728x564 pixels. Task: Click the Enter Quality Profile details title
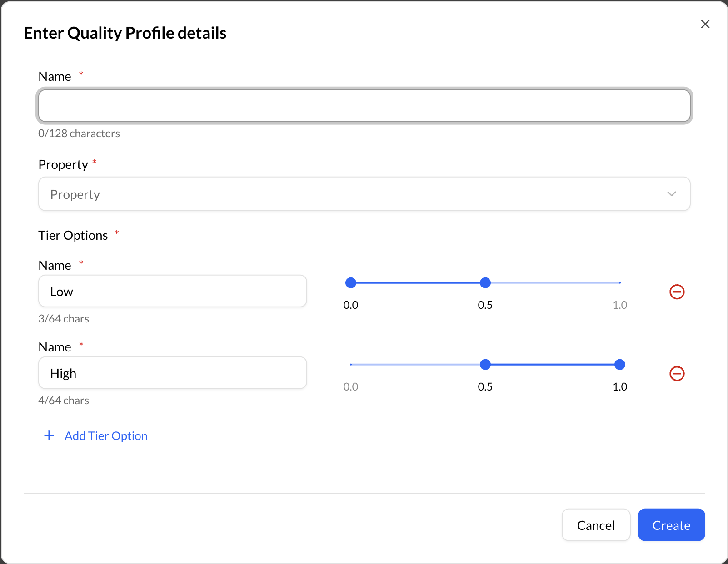point(125,32)
